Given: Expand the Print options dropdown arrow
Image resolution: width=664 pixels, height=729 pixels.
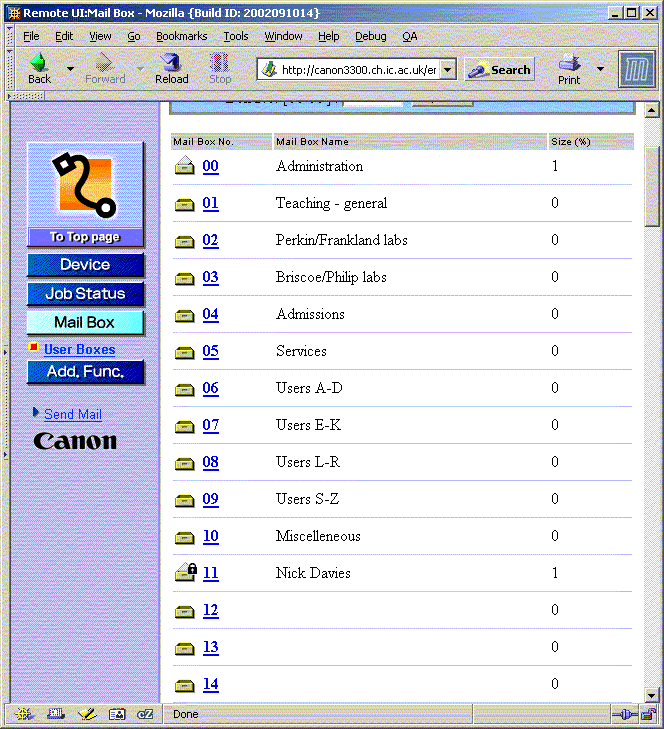Looking at the screenshot, I should pyautogui.click(x=600, y=69).
